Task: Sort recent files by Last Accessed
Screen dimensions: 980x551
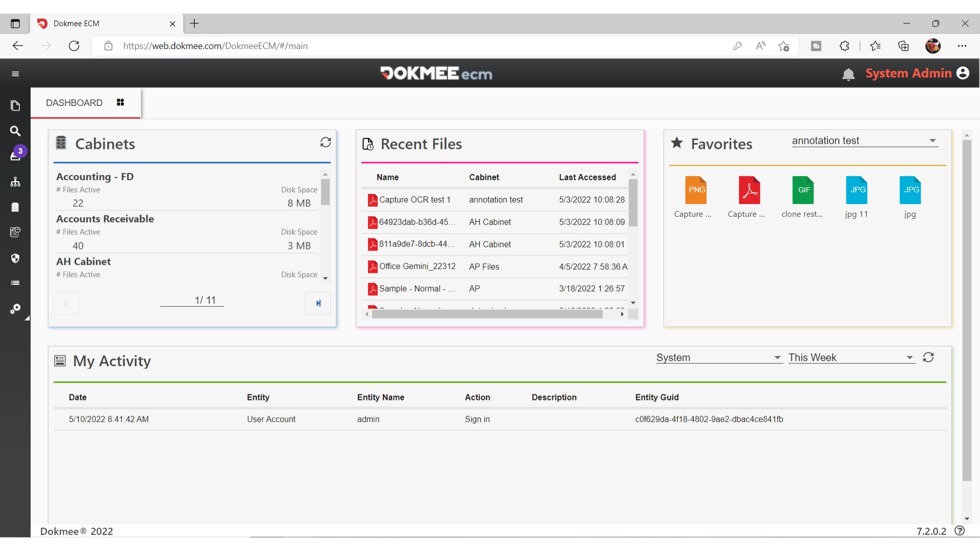Action: 587,178
